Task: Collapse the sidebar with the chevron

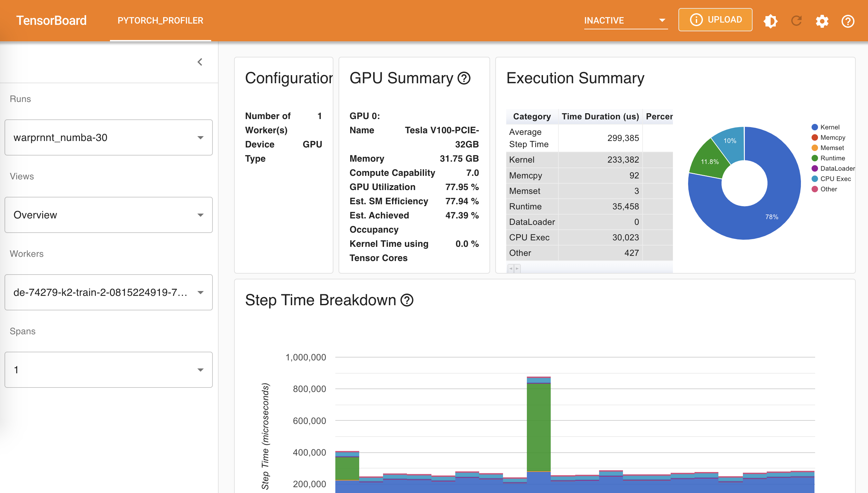Action: 200,62
